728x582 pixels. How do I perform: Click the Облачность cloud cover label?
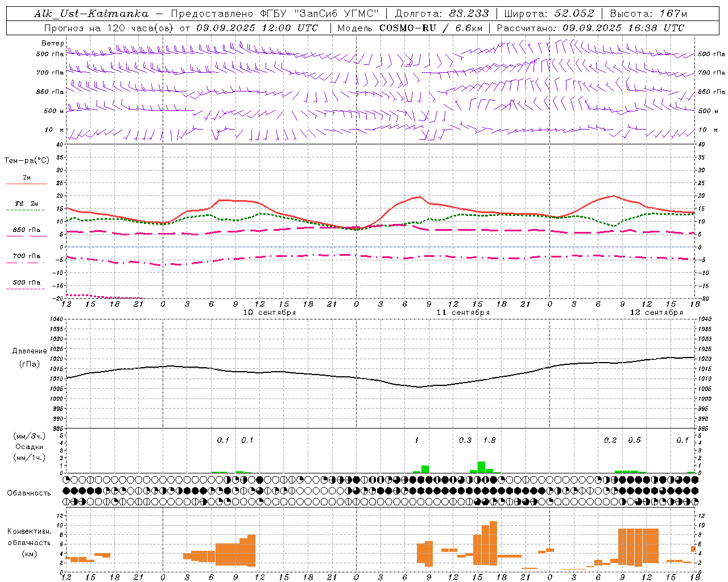(x=29, y=493)
